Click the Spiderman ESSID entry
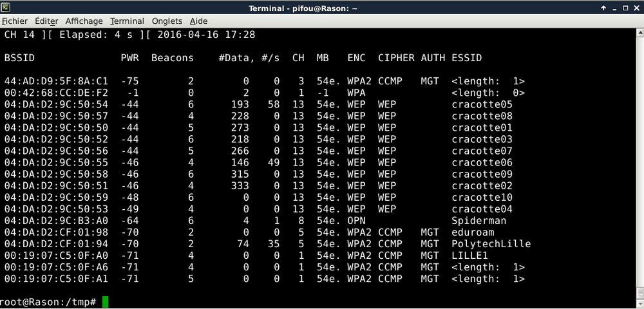 coord(479,221)
